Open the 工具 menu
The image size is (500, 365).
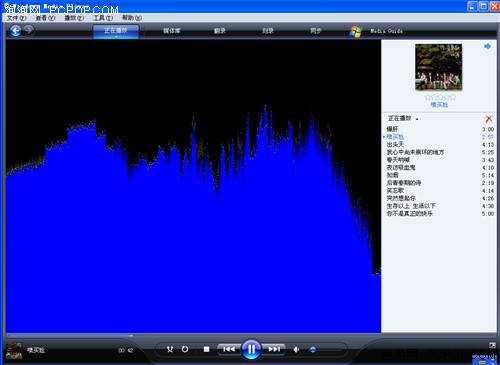103,18
